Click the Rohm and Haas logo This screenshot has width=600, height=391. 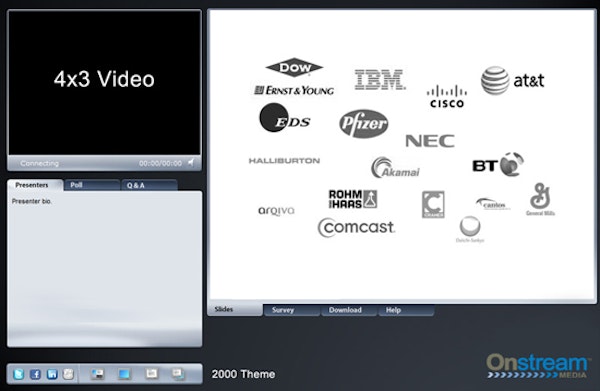(353, 199)
